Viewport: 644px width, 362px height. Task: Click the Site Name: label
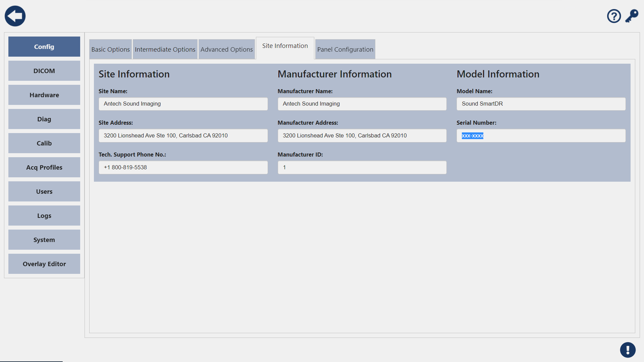pos(113,91)
